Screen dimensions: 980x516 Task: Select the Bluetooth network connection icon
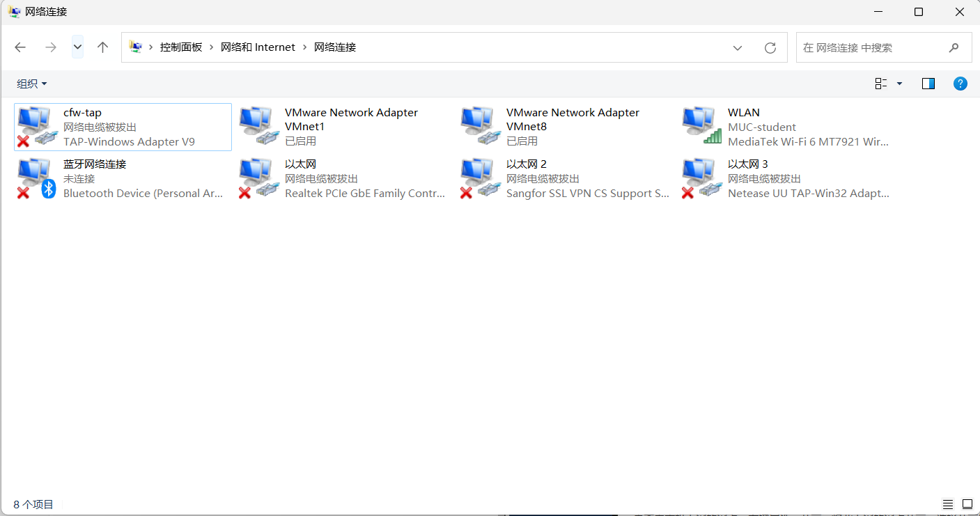click(37, 178)
